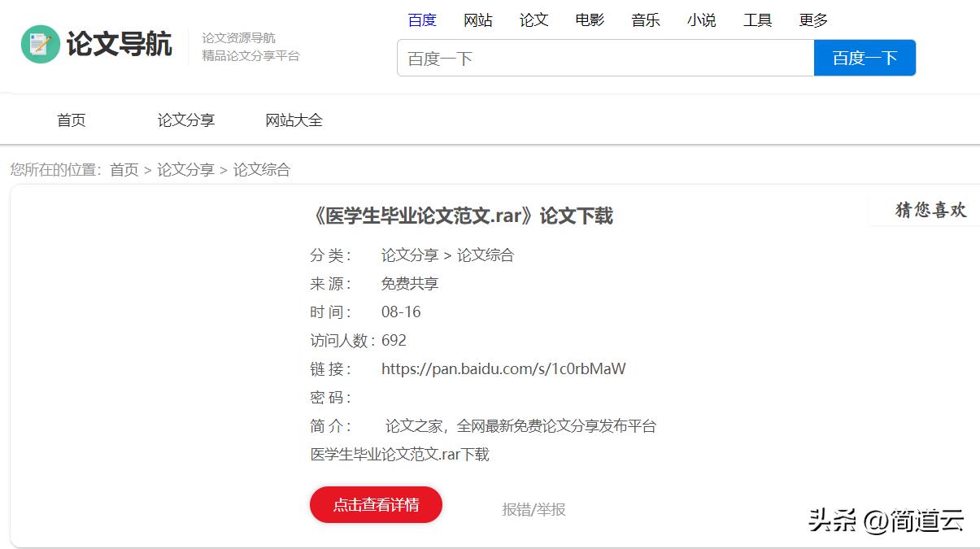Select the 音乐 search category
Viewport: 980px width, 549px height.
click(645, 20)
